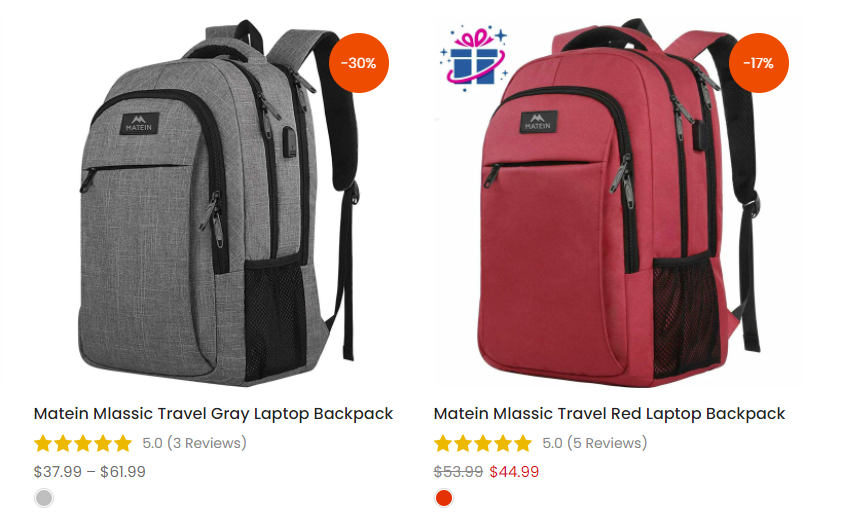Click the 5.0 (3 Reviews) text
842x518 pixels.
[194, 443]
